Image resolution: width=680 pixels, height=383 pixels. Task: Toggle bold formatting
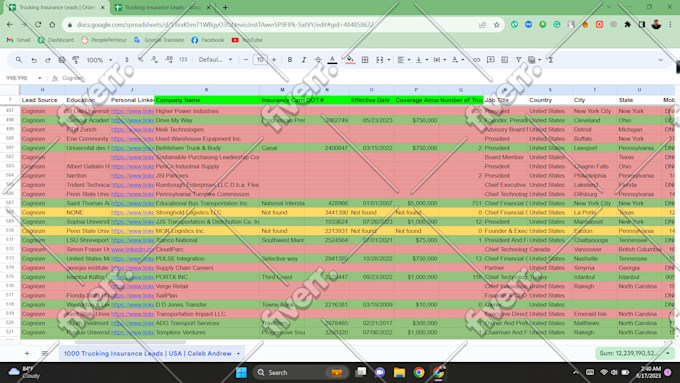click(x=290, y=60)
